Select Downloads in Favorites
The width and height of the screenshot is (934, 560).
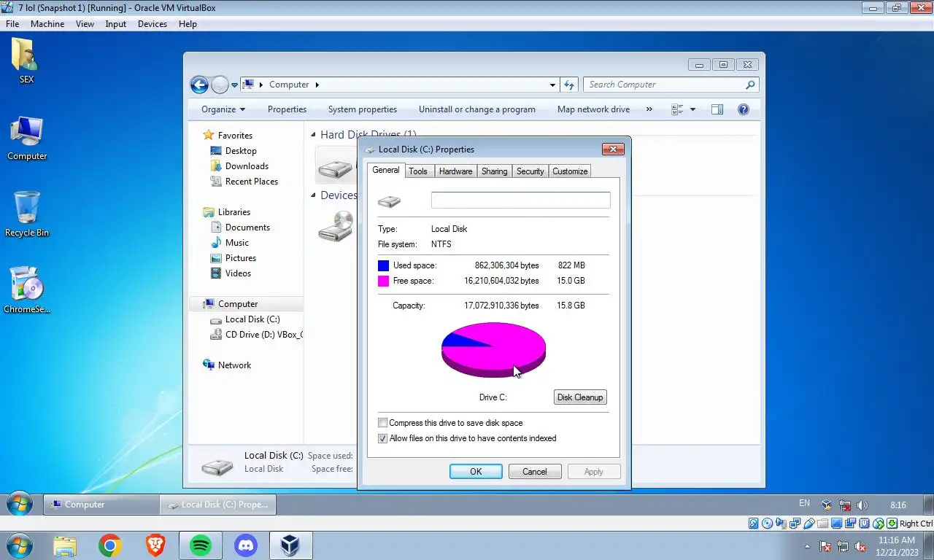247,166
